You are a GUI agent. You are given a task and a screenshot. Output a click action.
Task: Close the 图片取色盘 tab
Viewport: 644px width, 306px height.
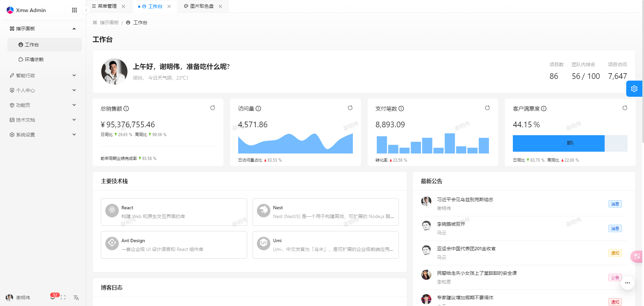click(x=220, y=6)
